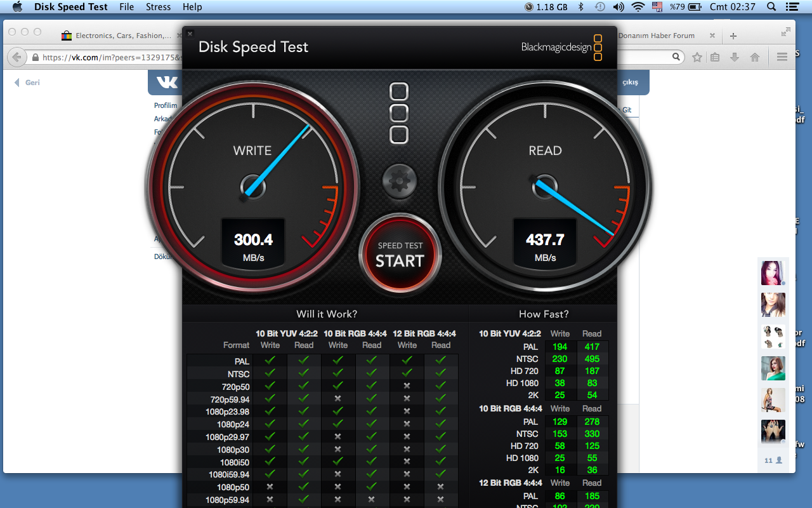Click the How Fast? header

click(x=544, y=314)
